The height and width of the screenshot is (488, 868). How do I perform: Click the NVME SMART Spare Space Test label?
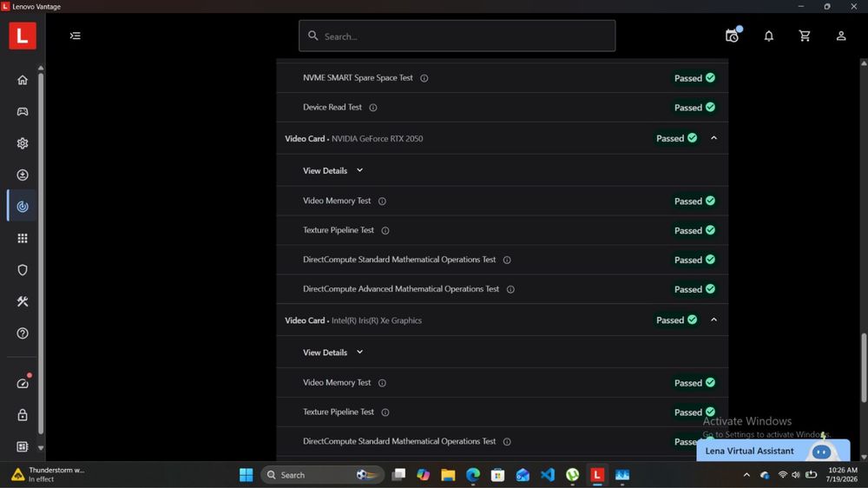tap(358, 77)
